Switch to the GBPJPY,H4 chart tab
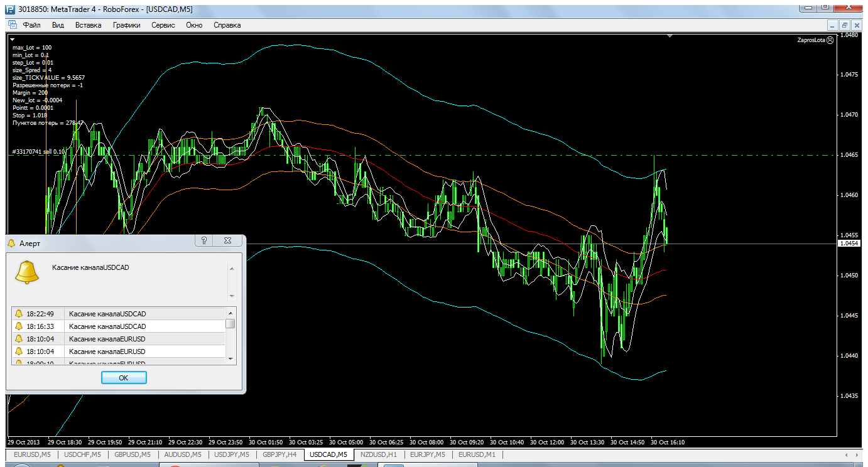This screenshot has height=467, width=868. pyautogui.click(x=279, y=454)
